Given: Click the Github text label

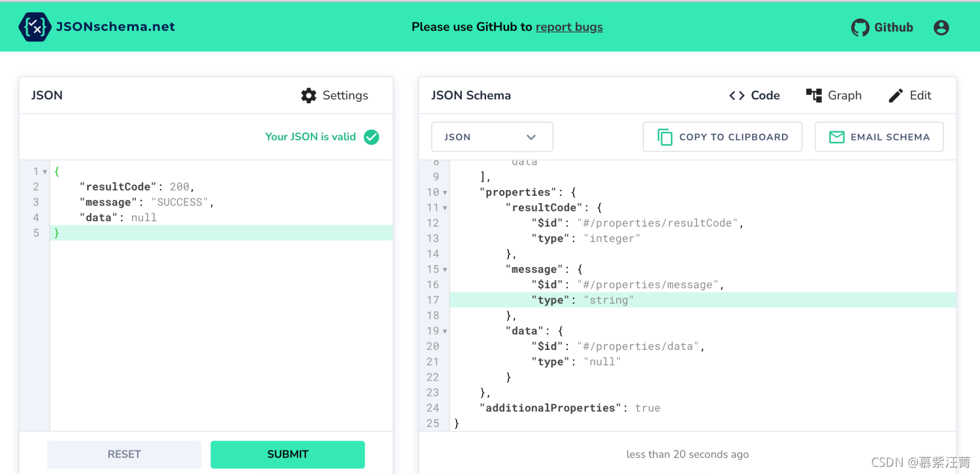Looking at the screenshot, I should (893, 27).
